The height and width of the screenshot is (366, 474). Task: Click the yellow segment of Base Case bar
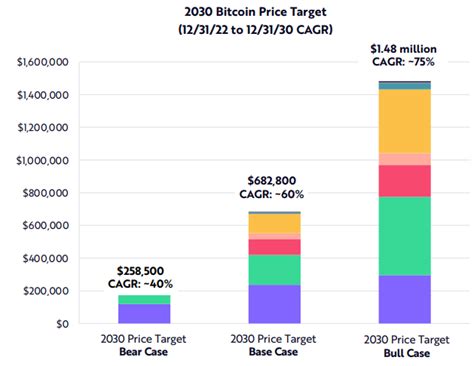(x=274, y=224)
